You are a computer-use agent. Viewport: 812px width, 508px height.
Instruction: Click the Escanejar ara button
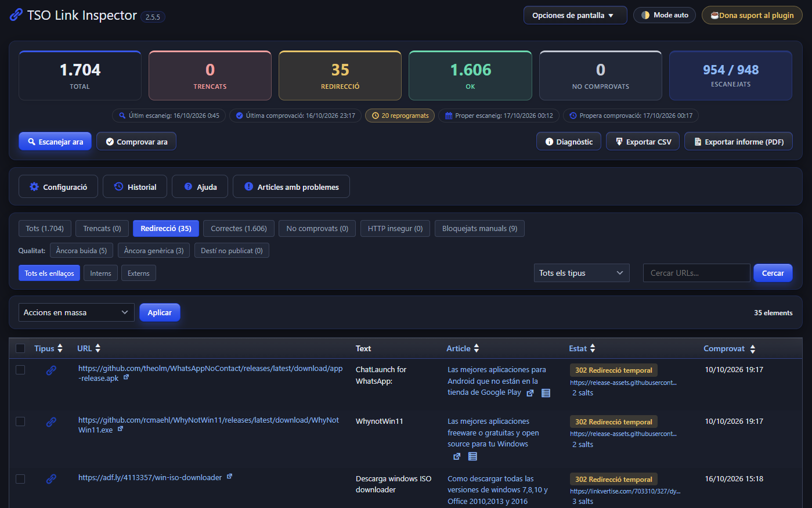[55, 142]
